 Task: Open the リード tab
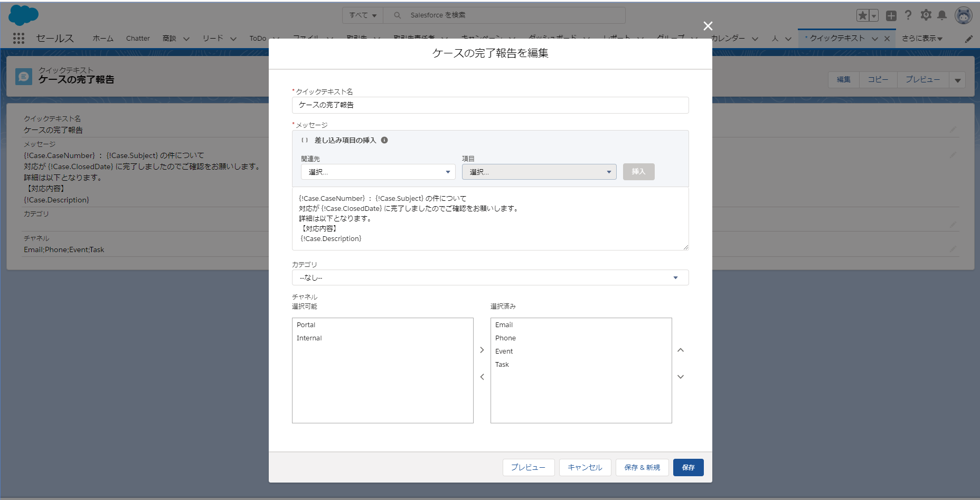(213, 38)
